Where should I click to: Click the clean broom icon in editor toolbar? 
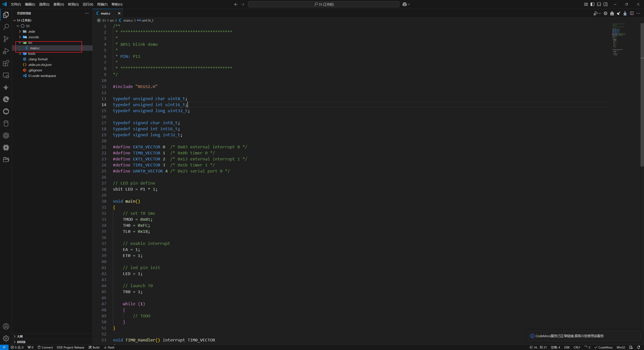(x=619, y=13)
